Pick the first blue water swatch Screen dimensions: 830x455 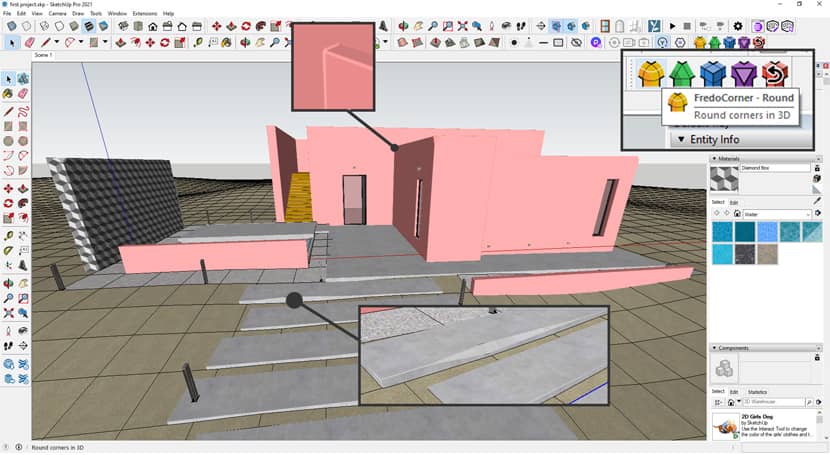coord(722,232)
